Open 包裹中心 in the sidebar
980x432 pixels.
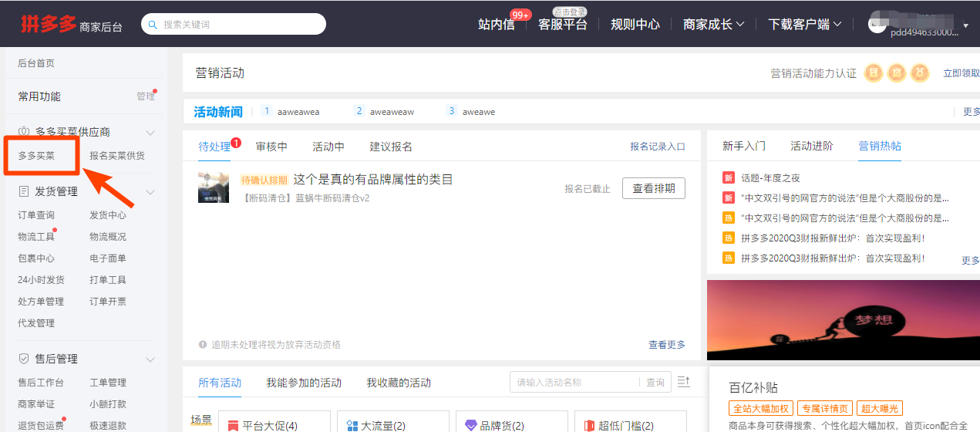tap(36, 258)
